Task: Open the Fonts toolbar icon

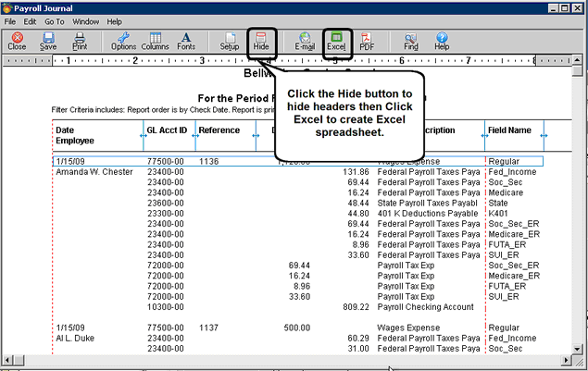Action: click(186, 42)
